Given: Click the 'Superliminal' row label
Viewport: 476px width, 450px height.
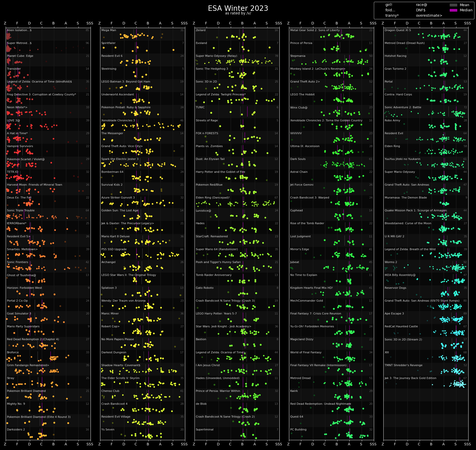Looking at the screenshot, I should pyautogui.click(x=205, y=430).
